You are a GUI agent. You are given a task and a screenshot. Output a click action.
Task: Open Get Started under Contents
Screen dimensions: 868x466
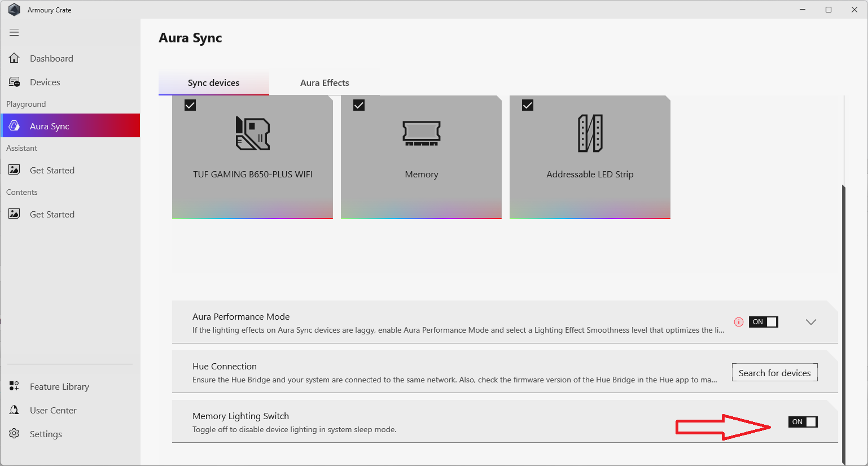[x=71, y=214]
